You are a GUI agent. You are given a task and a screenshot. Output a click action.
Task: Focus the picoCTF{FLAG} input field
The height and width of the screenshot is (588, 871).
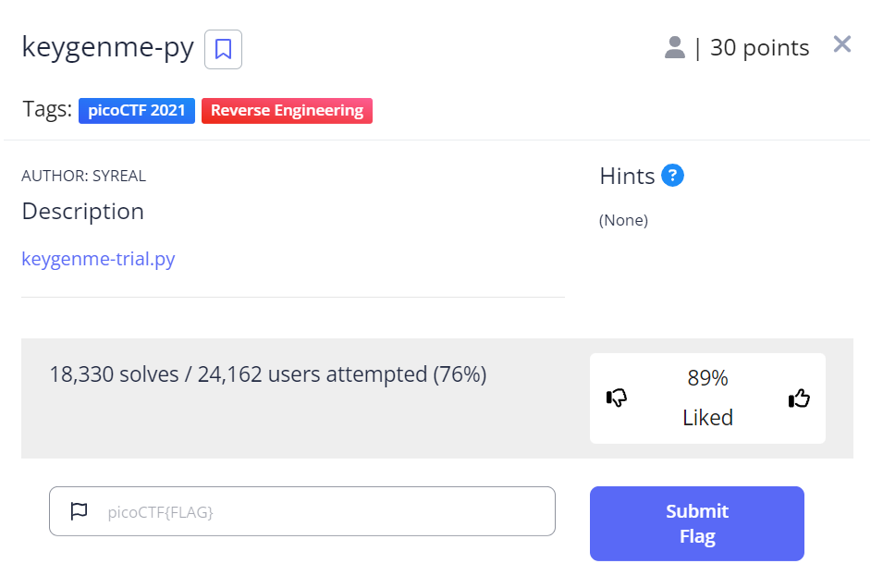324,511
